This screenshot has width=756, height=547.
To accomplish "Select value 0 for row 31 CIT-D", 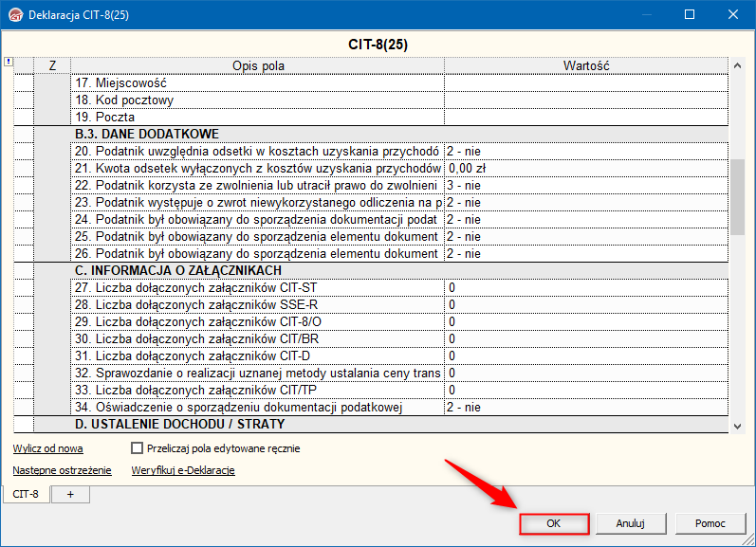I will pyautogui.click(x=586, y=356).
